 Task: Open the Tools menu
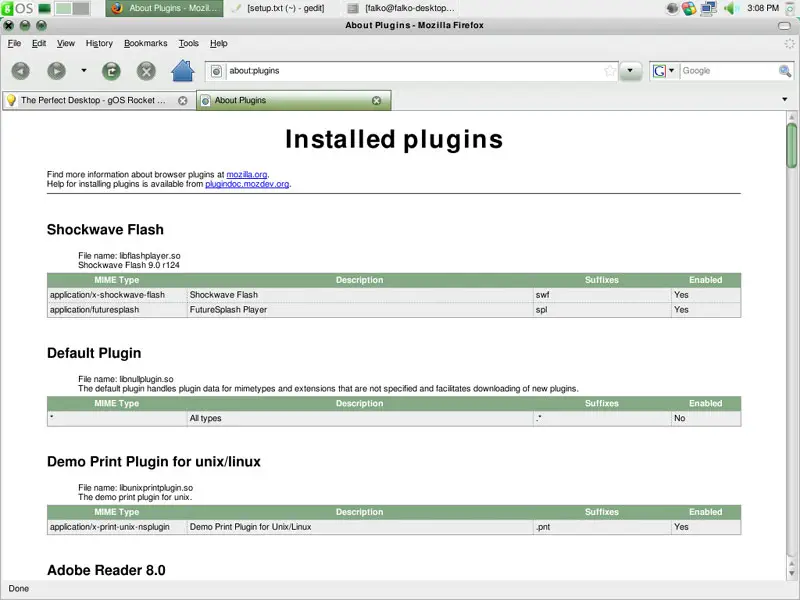pyautogui.click(x=188, y=43)
